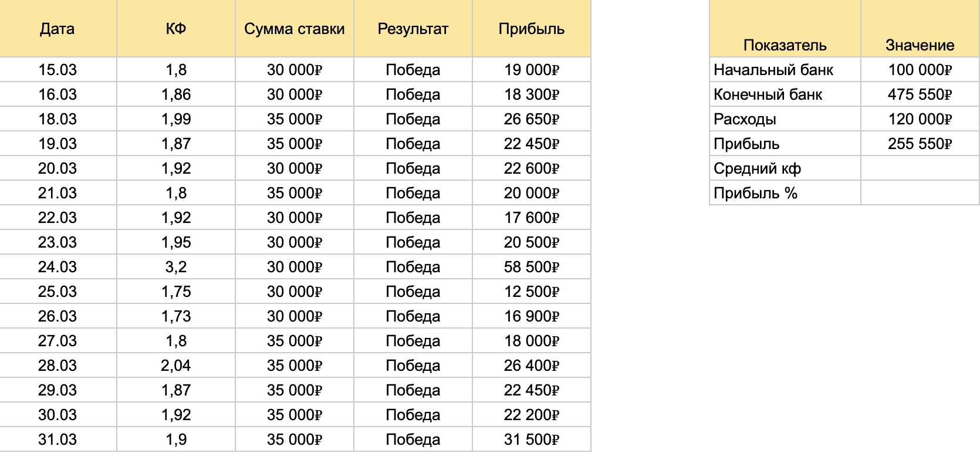Image resolution: width=980 pixels, height=453 pixels.
Task: Select the Результат header cell
Action: point(413,29)
